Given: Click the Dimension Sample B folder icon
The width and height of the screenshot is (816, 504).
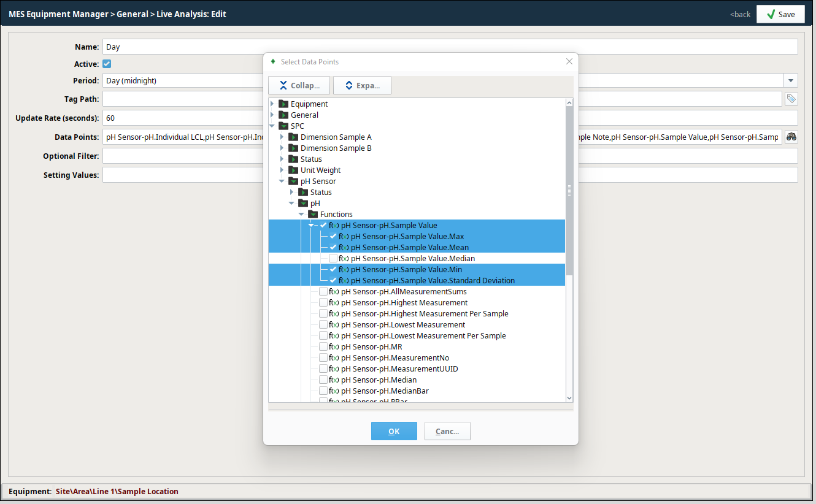Looking at the screenshot, I should pos(293,148).
